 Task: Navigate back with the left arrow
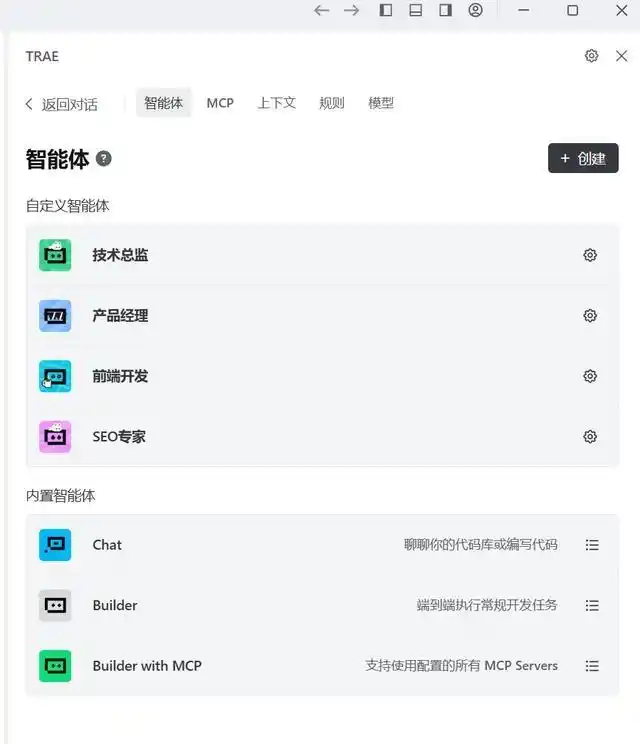pos(322,10)
